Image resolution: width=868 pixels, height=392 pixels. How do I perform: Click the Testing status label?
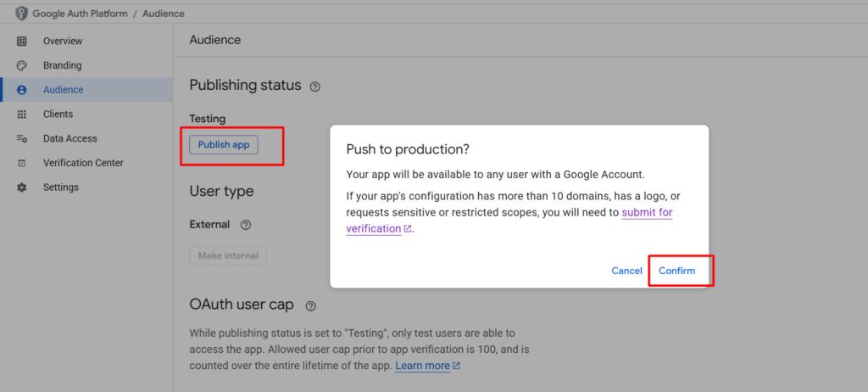208,119
